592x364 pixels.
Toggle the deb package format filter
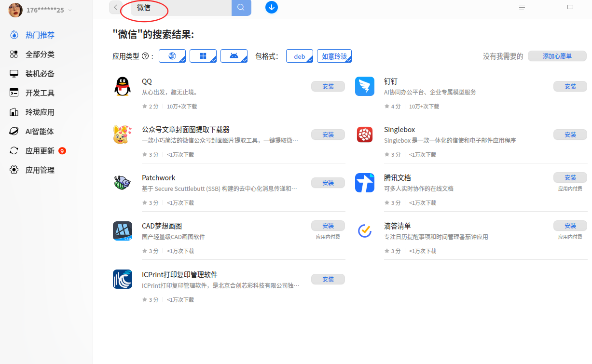[300, 56]
